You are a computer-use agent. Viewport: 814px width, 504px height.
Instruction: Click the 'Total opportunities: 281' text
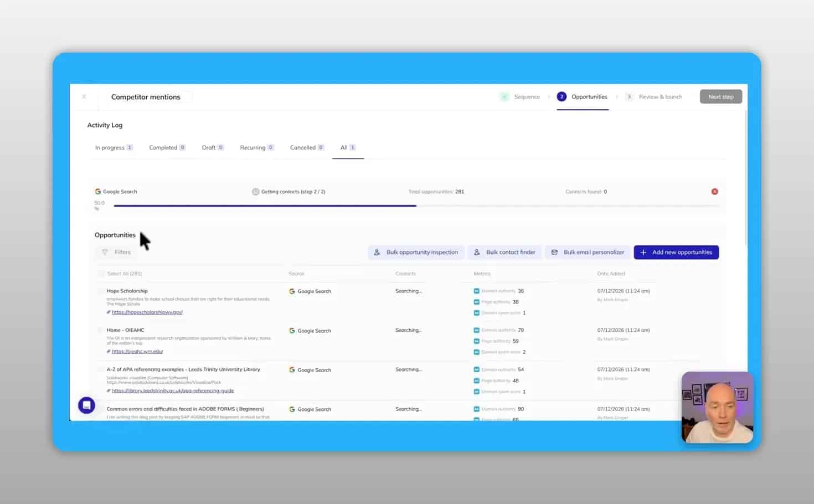(x=436, y=192)
